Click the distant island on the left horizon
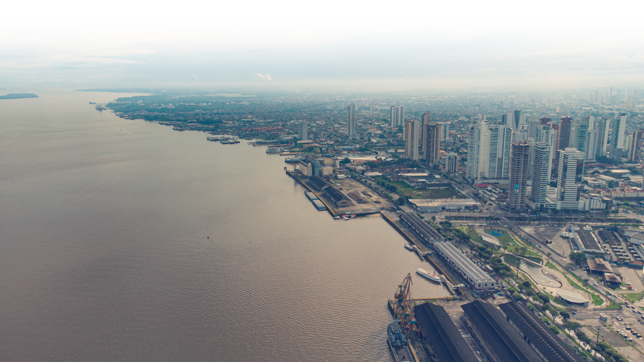The width and height of the screenshot is (644, 362). 18,96
